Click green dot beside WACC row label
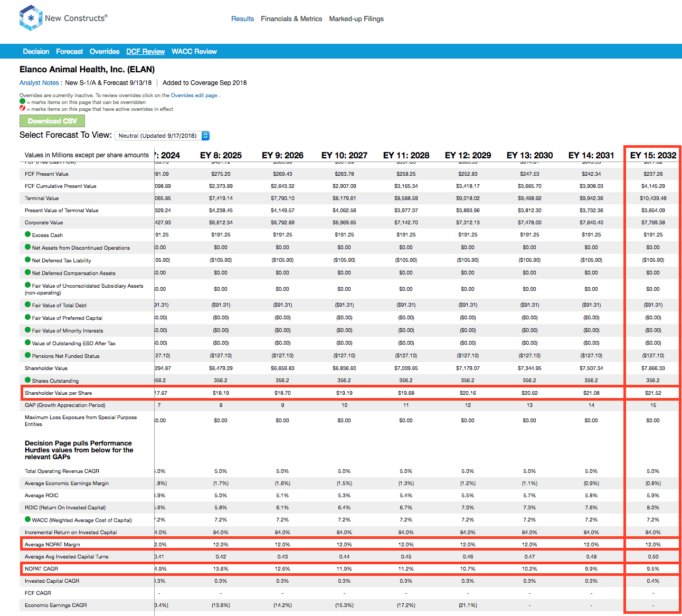The image size is (682, 616). tap(28, 519)
